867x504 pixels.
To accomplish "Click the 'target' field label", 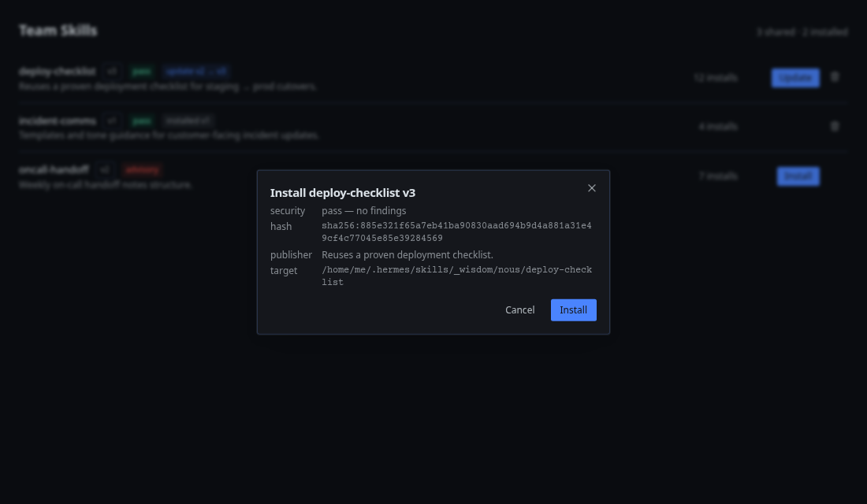I will [284, 270].
